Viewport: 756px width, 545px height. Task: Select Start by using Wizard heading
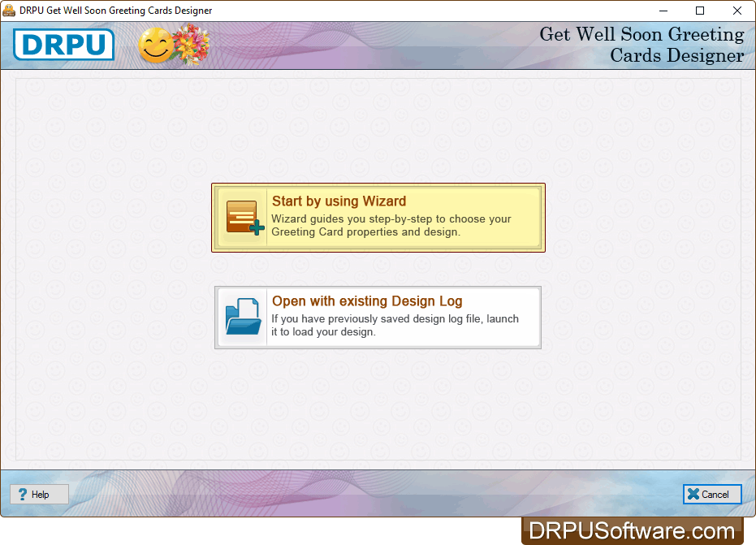click(339, 201)
